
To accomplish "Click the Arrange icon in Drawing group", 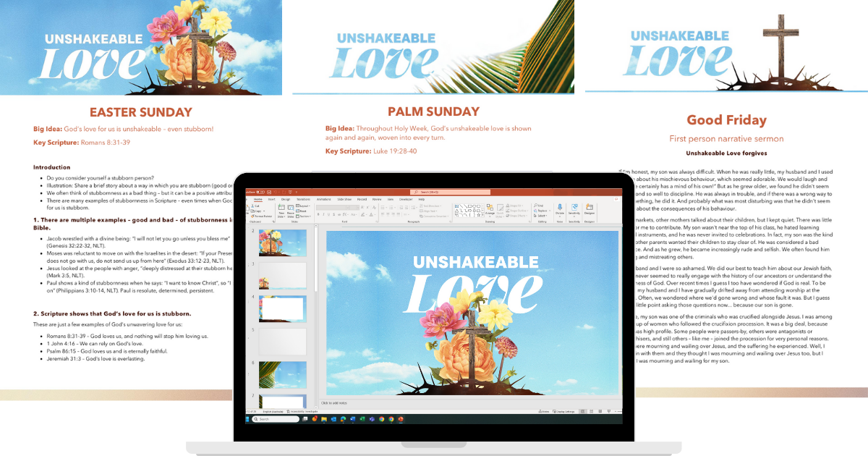I will click(x=490, y=209).
